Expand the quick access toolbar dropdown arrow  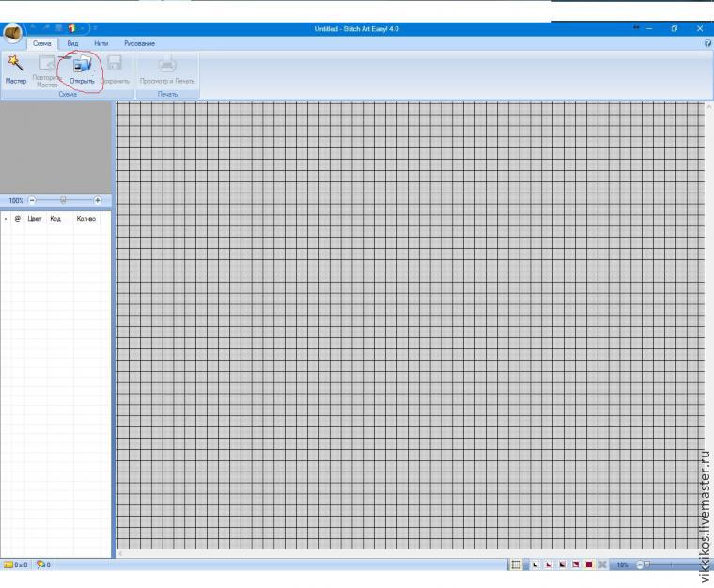[95, 28]
